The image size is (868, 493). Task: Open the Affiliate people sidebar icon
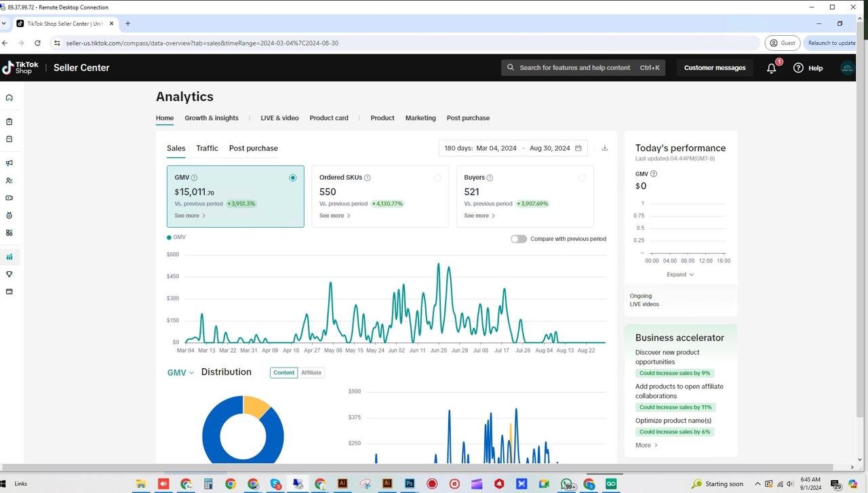coord(9,181)
